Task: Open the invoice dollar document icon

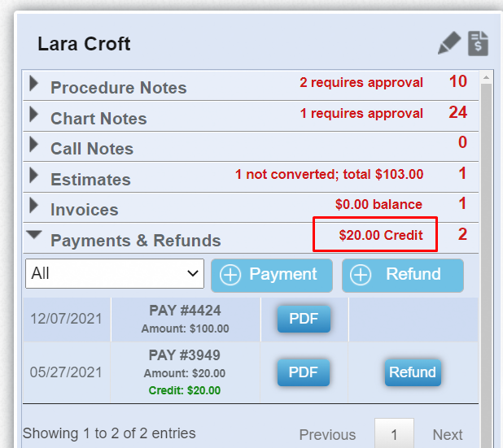Action: 478,43
